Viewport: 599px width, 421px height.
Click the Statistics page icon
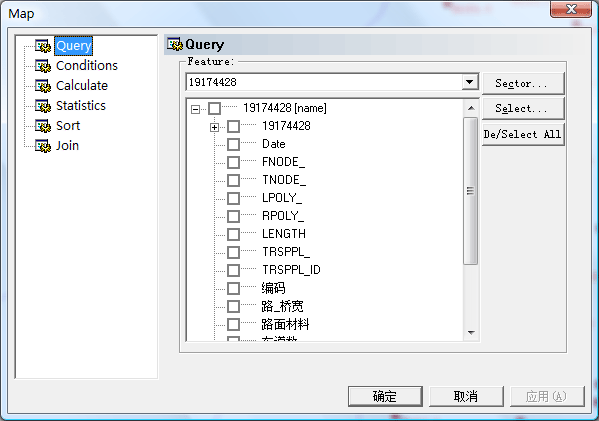pos(43,105)
